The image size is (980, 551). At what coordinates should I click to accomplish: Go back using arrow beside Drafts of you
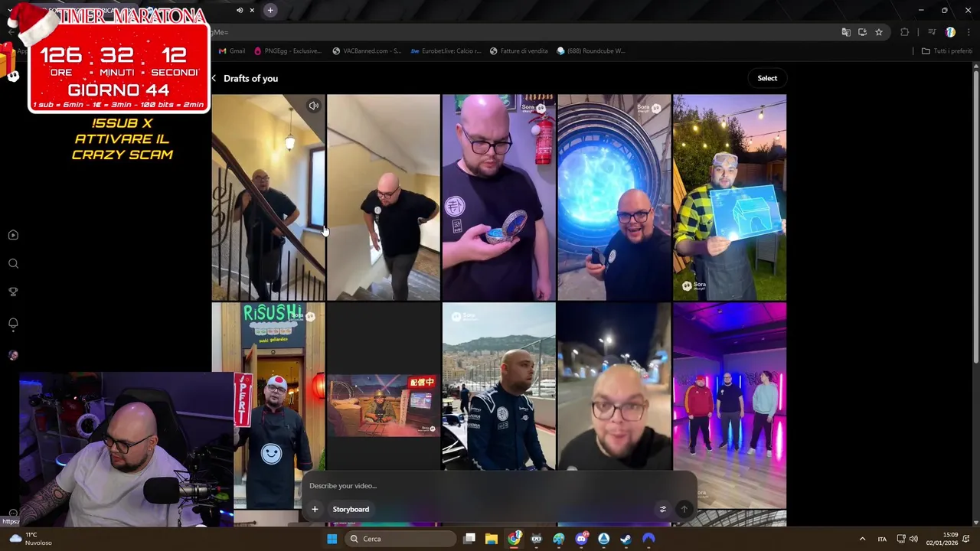(214, 78)
